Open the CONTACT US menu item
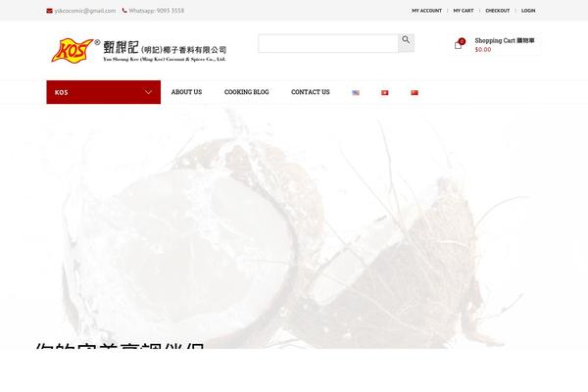Screen dimensions: 588x392 tap(311, 92)
